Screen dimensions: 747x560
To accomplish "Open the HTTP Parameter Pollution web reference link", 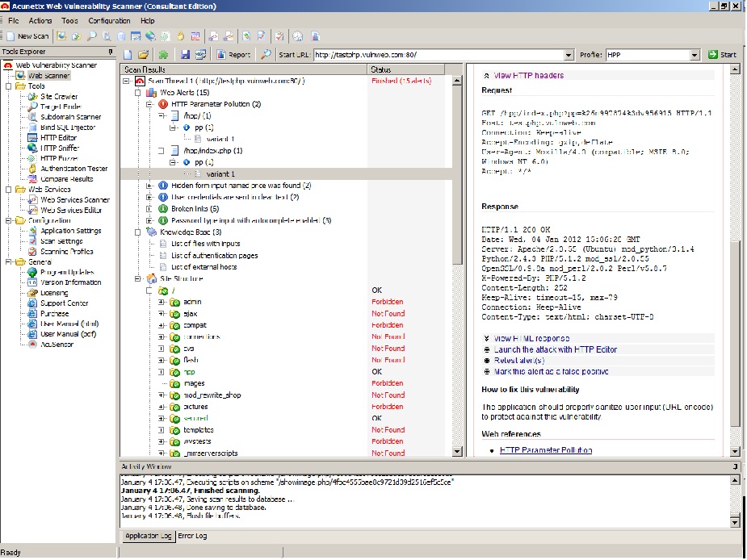I will (545, 450).
